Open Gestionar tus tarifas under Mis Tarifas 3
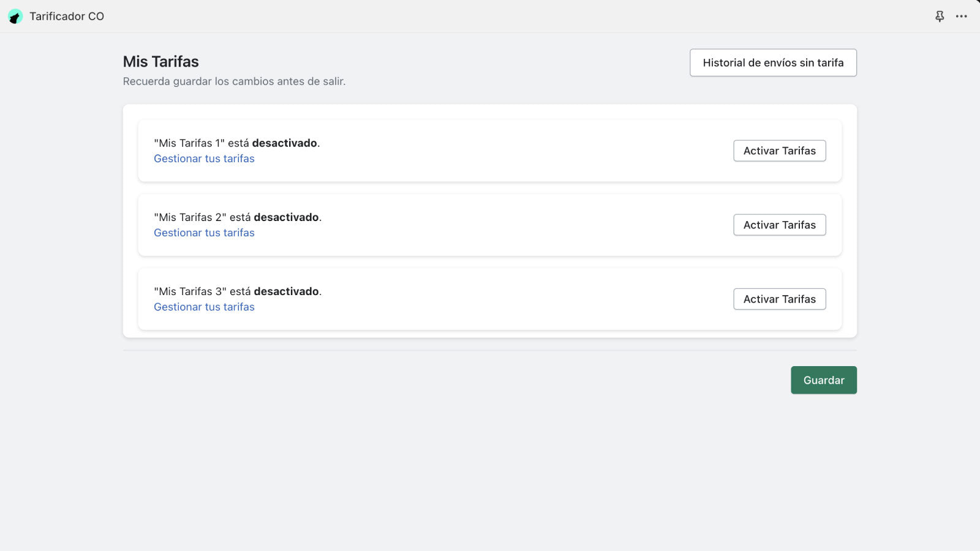980x551 pixels. pyautogui.click(x=204, y=307)
